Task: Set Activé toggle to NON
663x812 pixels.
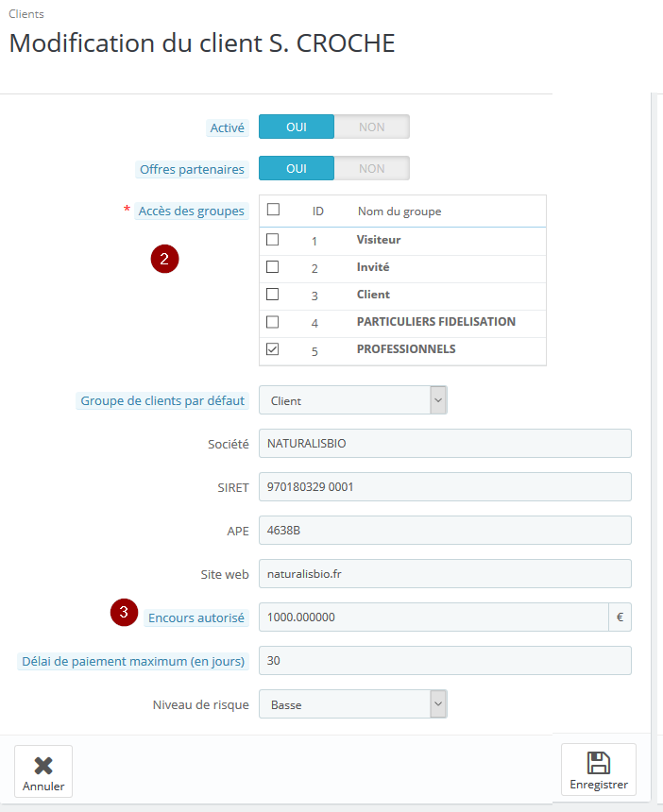Action: [x=372, y=127]
